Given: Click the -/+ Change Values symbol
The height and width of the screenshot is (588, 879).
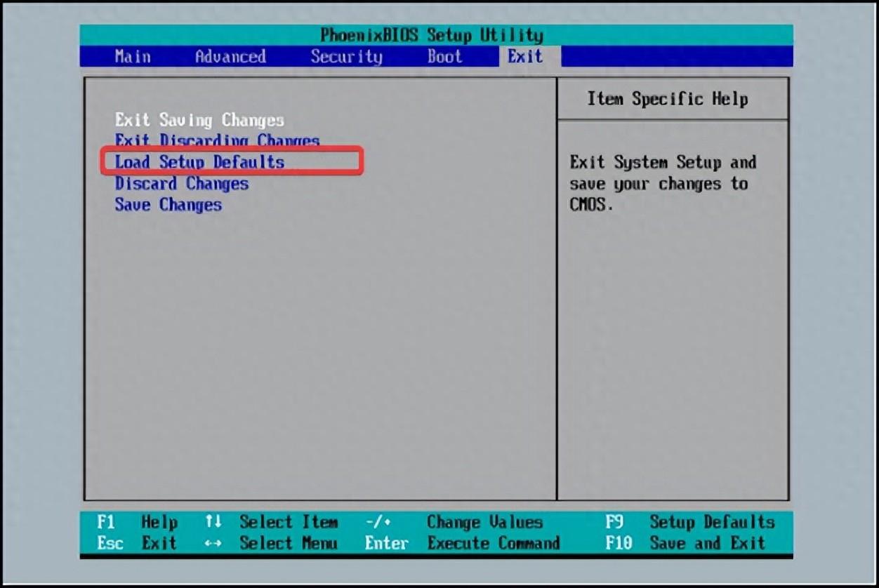Looking at the screenshot, I should pyautogui.click(x=378, y=522).
